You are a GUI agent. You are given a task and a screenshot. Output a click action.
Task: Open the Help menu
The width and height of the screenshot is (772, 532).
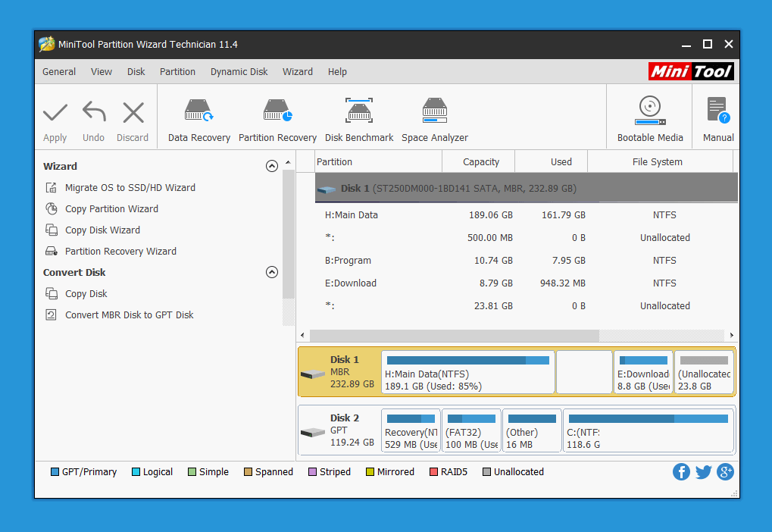[x=337, y=72]
